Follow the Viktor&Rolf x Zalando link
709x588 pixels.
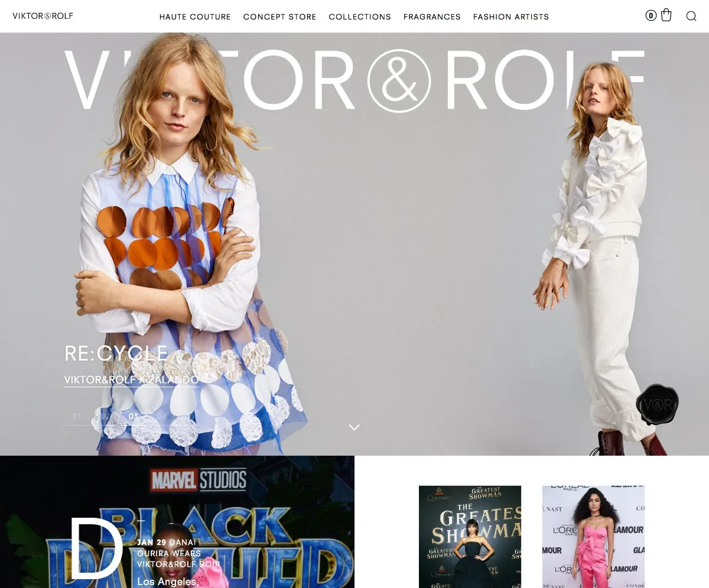click(131, 380)
